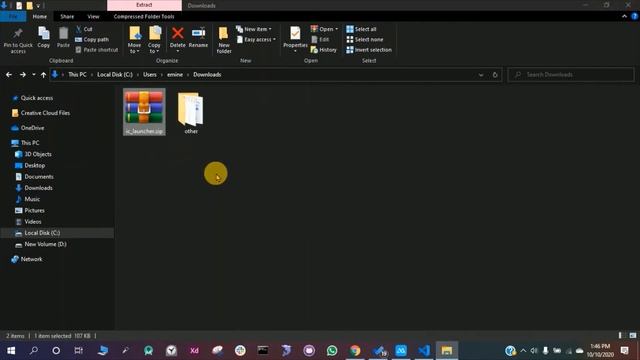This screenshot has width=640, height=360.
Task: Open Creative Cloud Files in sidebar
Action: point(41,113)
